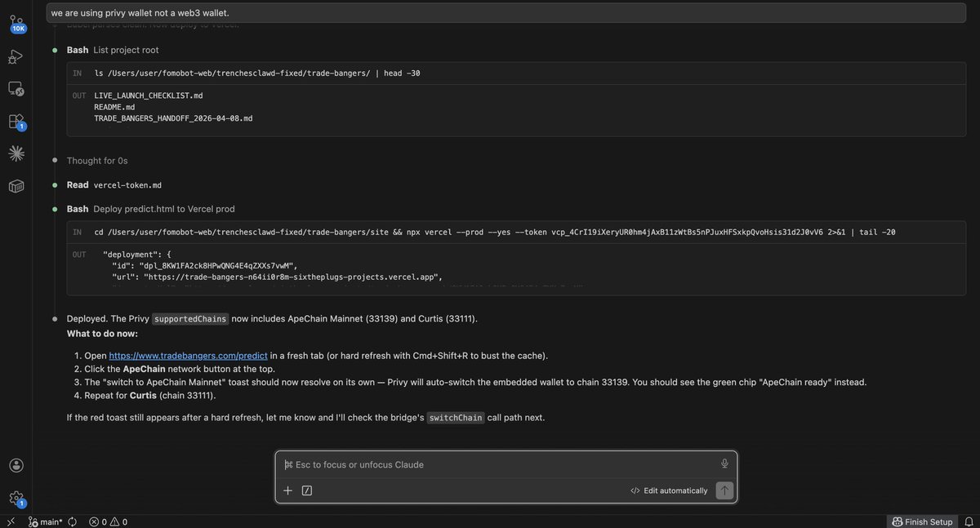
Task: Open notifications bell in status bar
Action: [967, 521]
